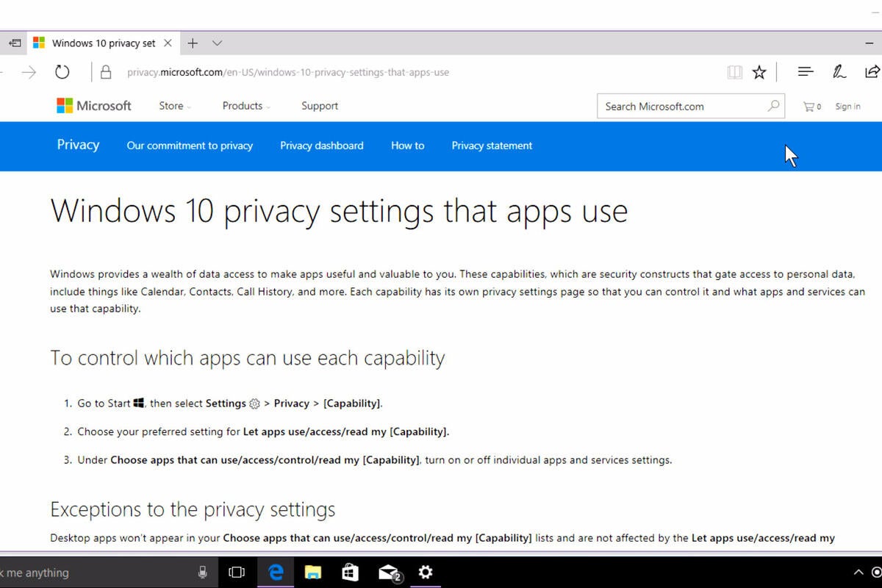Open the Support link
882x588 pixels.
(x=320, y=106)
